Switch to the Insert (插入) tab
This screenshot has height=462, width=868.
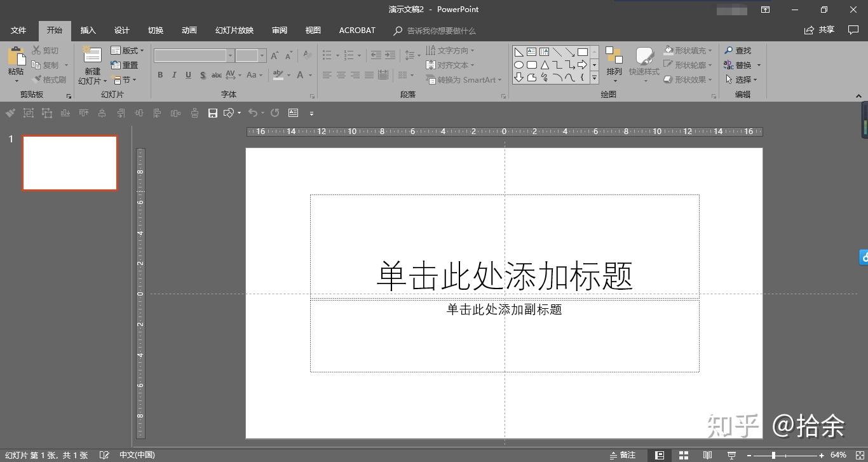tap(88, 31)
